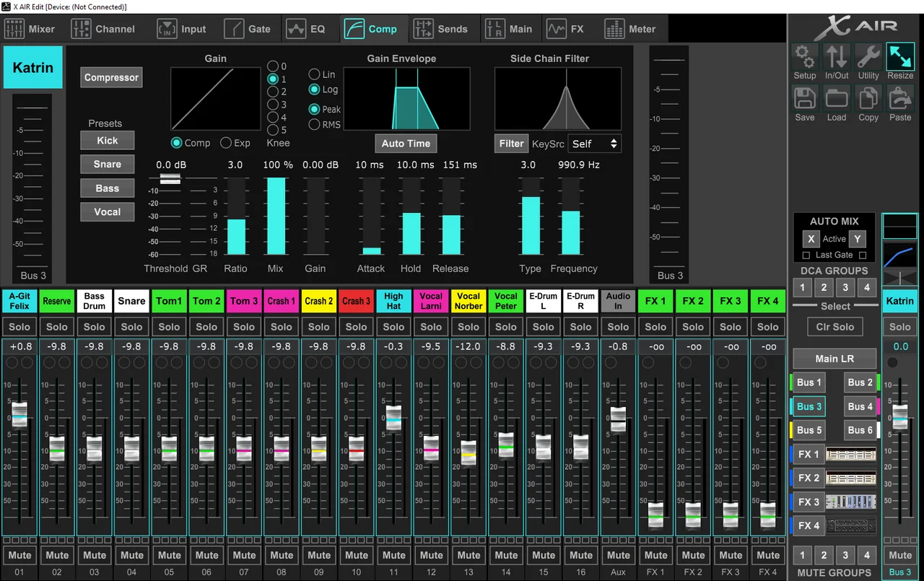Click the In/Out arrows icon
This screenshot has width=924, height=581.
click(837, 57)
